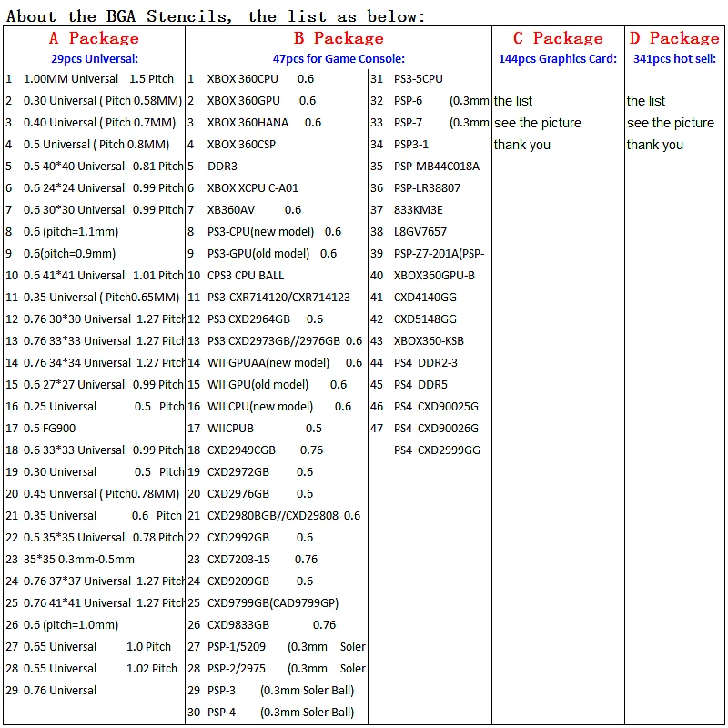Screen dimensions: 728x728
Task: Select '47pcs for Game Console:' subtitle
Action: pos(339,59)
